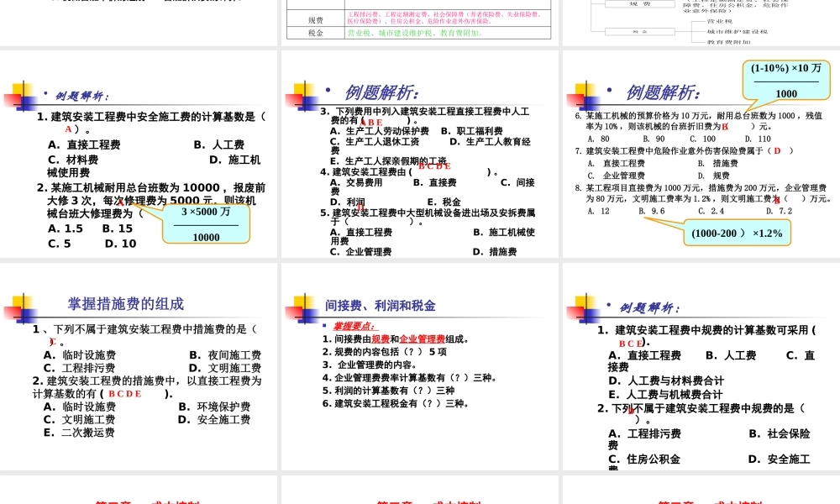Open the top-right slide with the 营业税 diagram
Image resolution: width=840 pixels, height=504 pixels.
click(x=701, y=21)
